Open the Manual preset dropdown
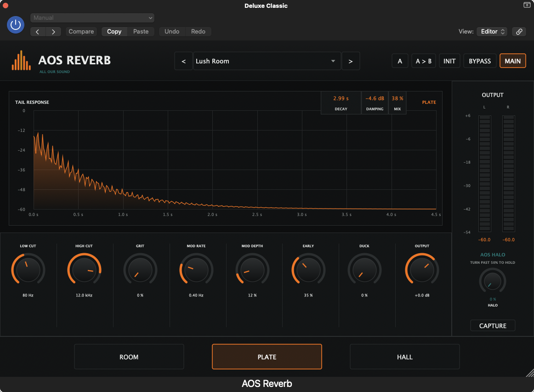The height and width of the screenshot is (392, 534). [x=92, y=18]
